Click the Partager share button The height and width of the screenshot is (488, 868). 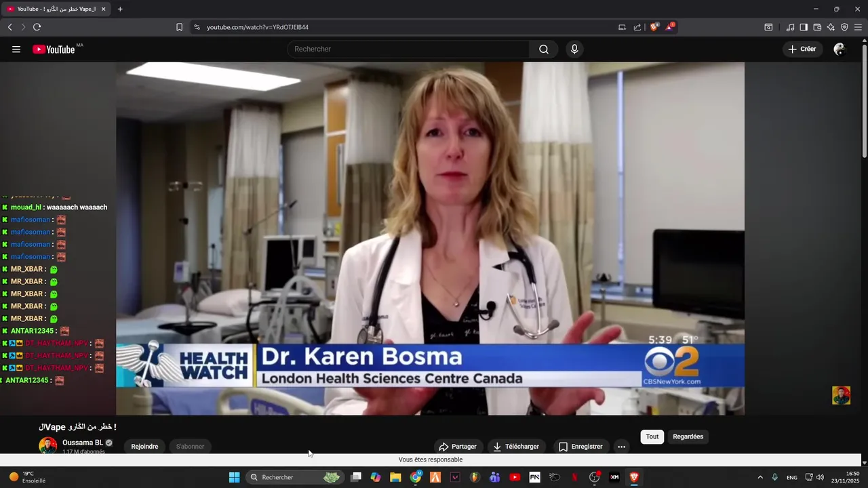[x=458, y=447]
